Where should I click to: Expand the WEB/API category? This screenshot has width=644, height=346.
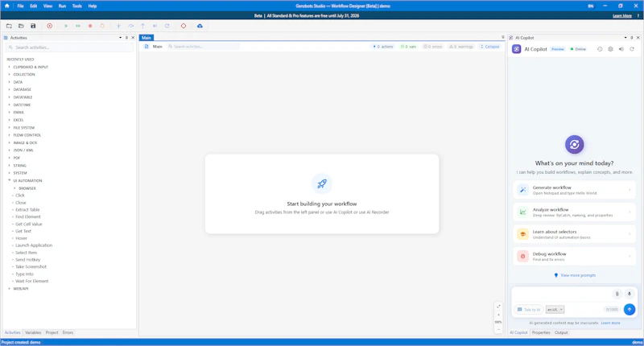click(x=10, y=289)
